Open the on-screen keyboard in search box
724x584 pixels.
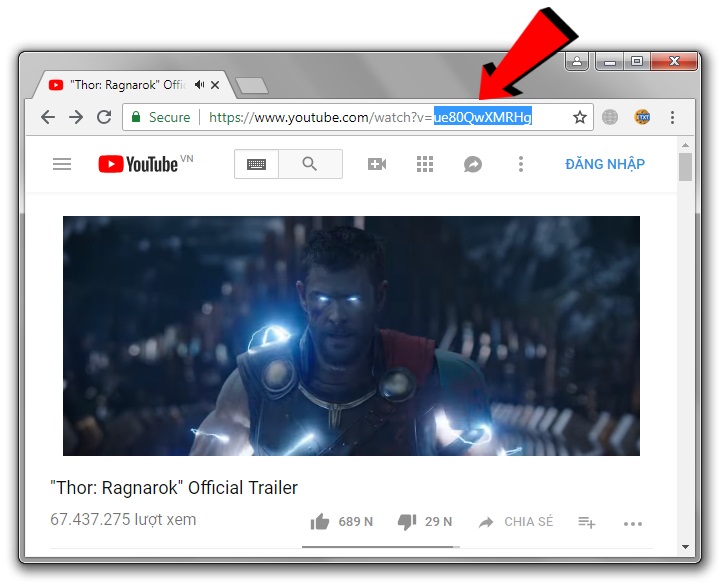(x=256, y=164)
